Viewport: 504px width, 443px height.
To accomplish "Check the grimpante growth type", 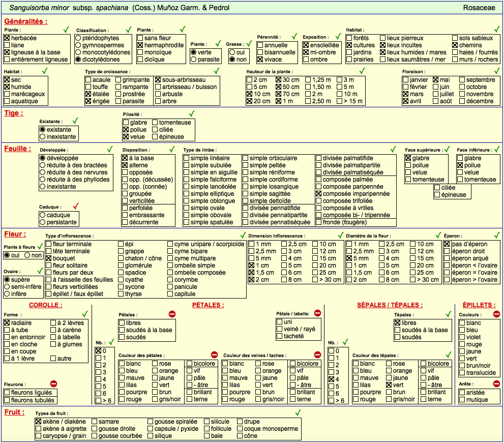I will 118,80.
